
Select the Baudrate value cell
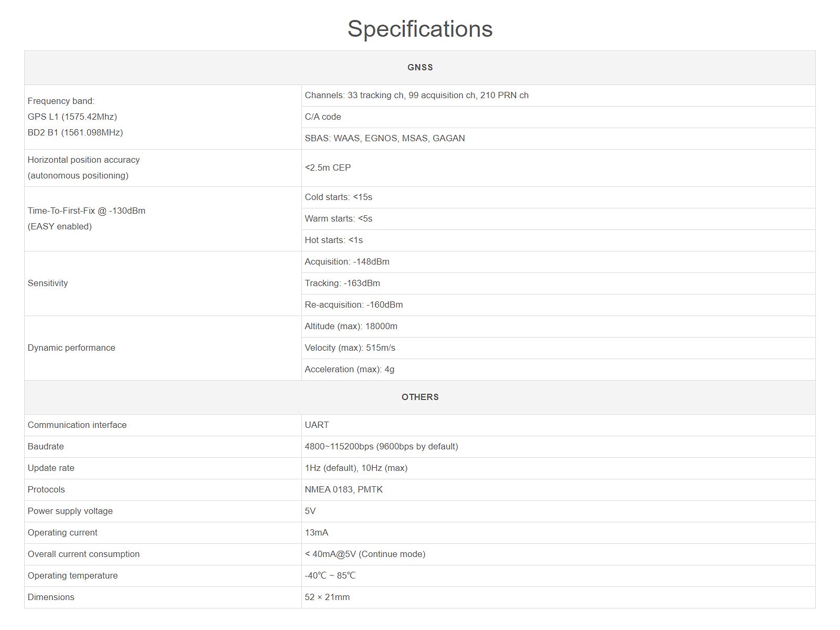coord(558,447)
